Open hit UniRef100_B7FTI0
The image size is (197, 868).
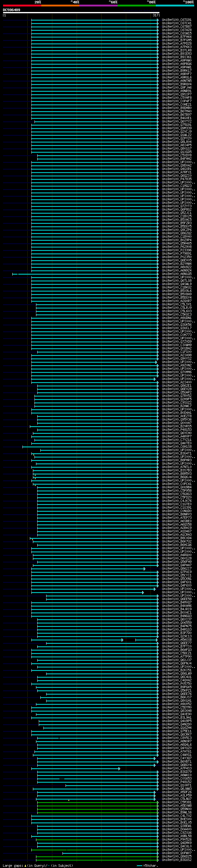pyautogui.click(x=176, y=646)
